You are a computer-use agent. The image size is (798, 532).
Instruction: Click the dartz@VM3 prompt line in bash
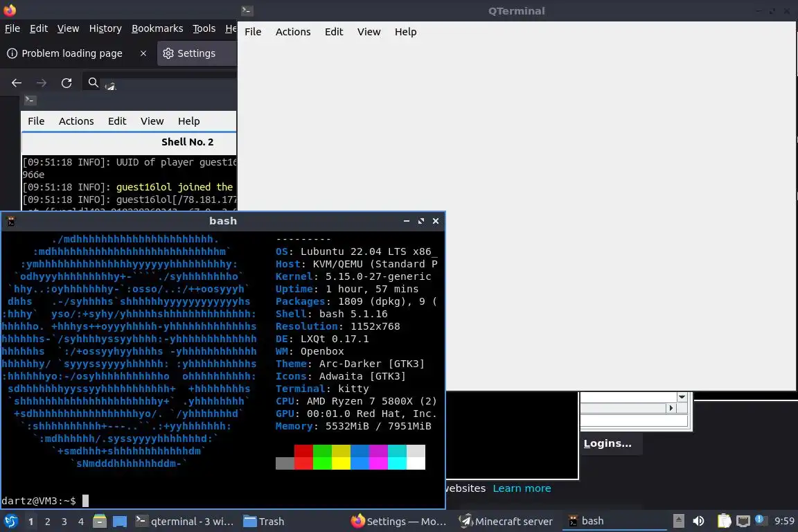click(39, 501)
